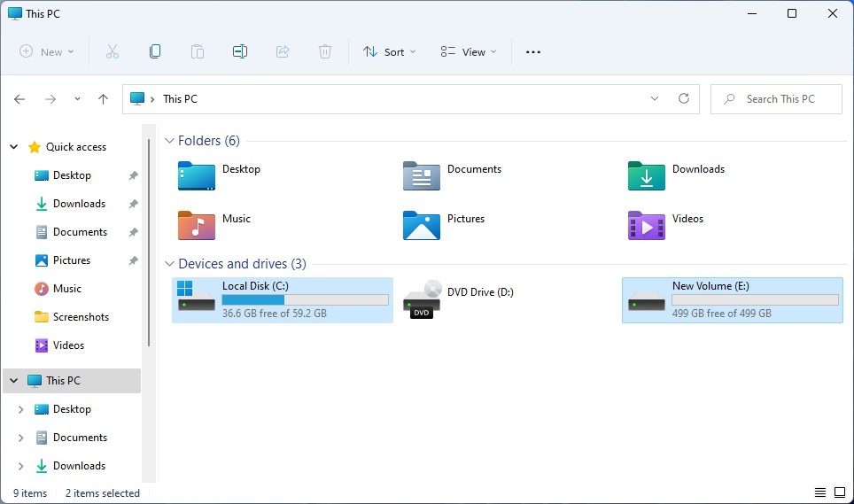Open the See more ellipsis menu
Screen dimensions: 854x504
point(533,52)
